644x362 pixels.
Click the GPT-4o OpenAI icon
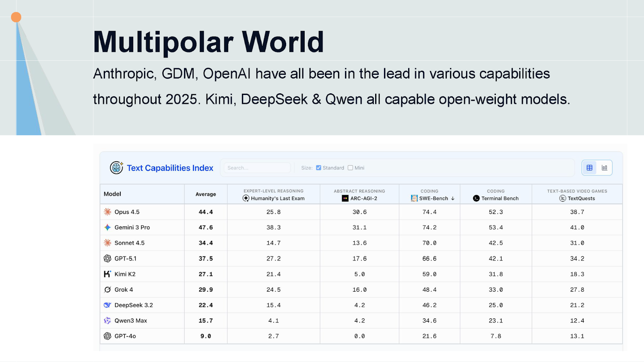(x=107, y=336)
